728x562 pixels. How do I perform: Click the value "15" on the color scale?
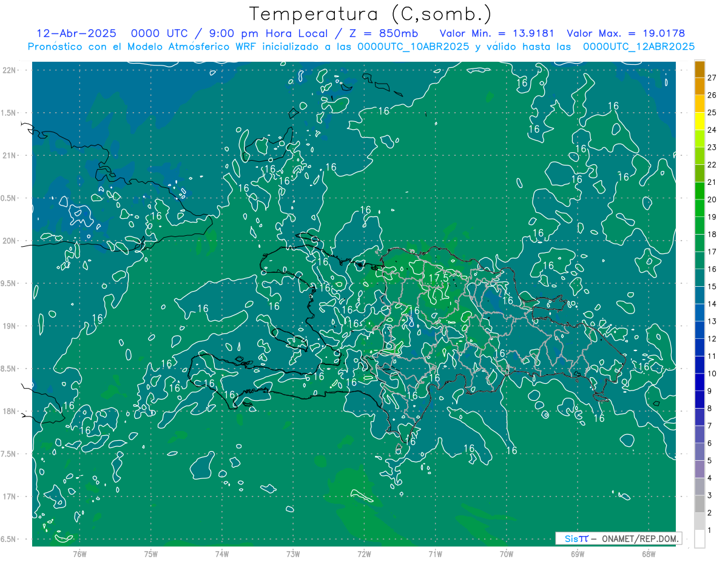click(x=712, y=286)
